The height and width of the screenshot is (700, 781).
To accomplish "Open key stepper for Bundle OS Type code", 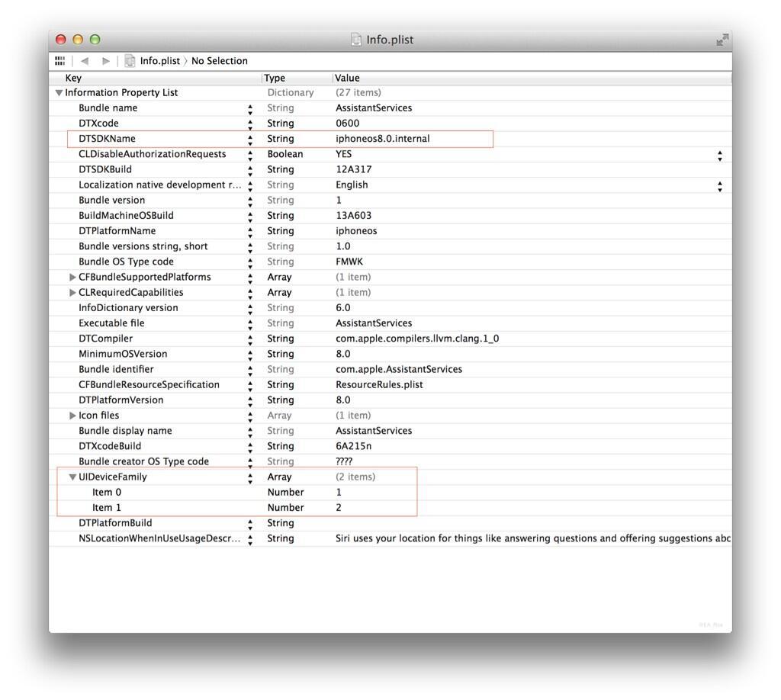I will point(250,263).
